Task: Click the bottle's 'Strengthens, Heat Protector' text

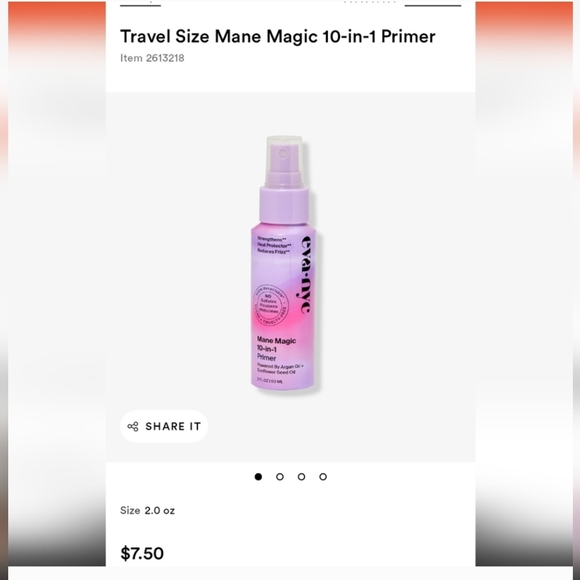Action: coord(274,245)
